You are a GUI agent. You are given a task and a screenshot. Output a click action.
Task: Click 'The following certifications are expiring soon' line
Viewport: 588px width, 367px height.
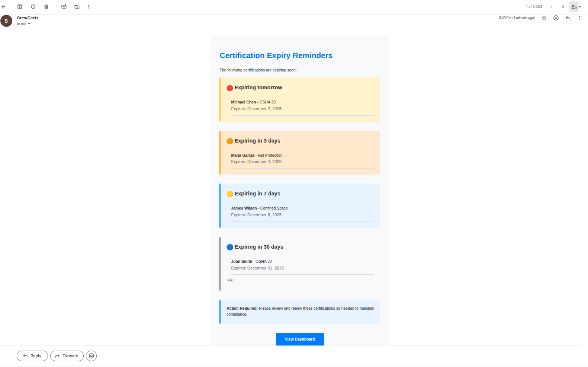pos(258,70)
